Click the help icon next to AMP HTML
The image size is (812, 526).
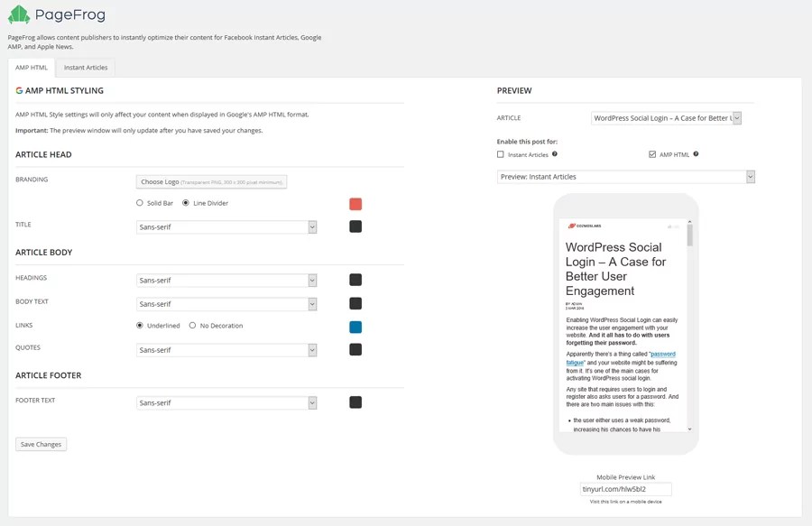696,153
